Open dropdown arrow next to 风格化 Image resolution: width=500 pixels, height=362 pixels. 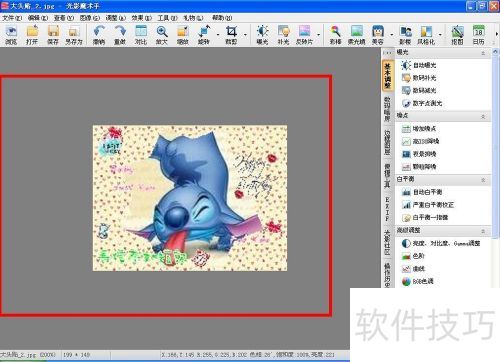[x=440, y=35]
